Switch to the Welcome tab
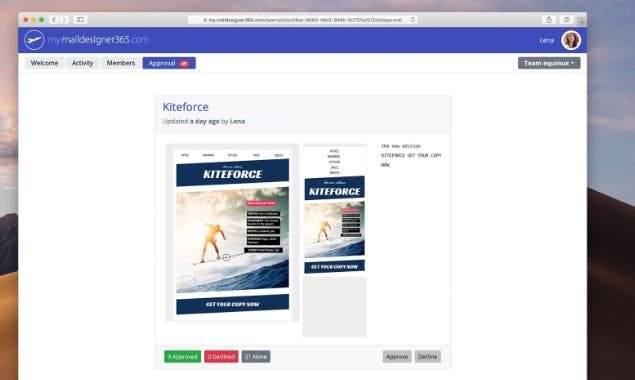Image resolution: width=635 pixels, height=380 pixels. coord(44,63)
